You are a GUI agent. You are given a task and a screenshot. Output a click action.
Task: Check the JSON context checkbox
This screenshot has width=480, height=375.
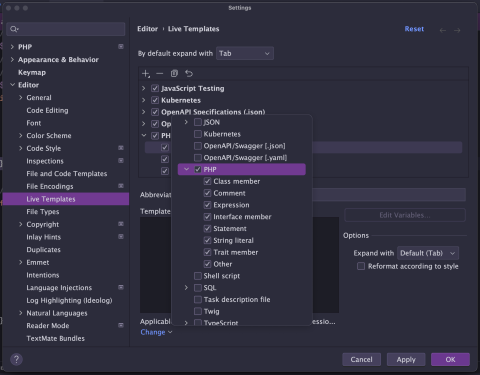click(x=198, y=122)
